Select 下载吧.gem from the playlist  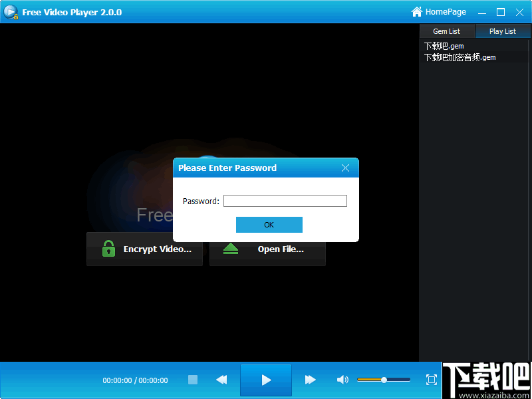(444, 45)
